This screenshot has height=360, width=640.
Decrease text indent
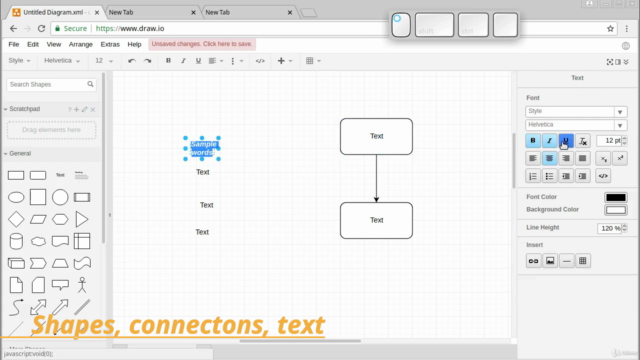point(566,176)
